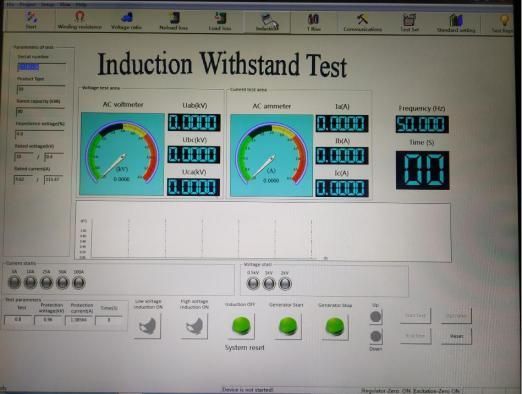Click the Frequency 50.000 readout
This screenshot has height=394, width=522.
pos(422,124)
